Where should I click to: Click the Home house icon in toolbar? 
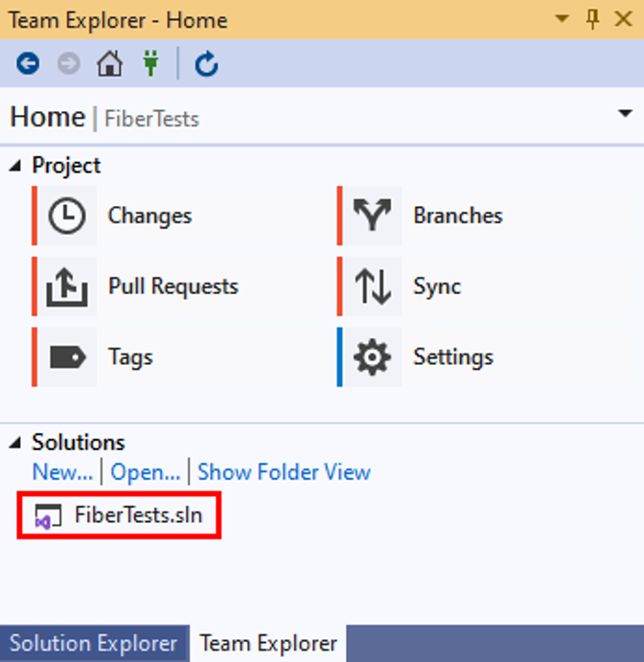(110, 64)
